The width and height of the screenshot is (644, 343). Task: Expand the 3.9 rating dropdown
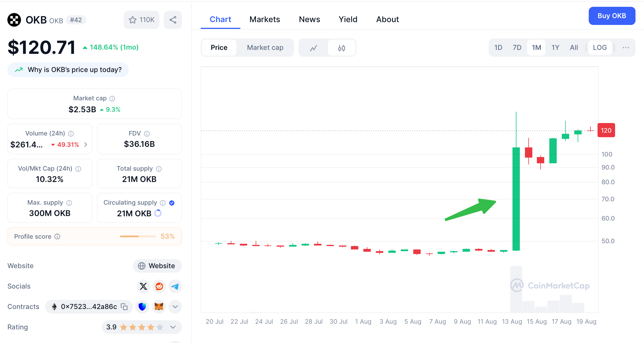(173, 327)
